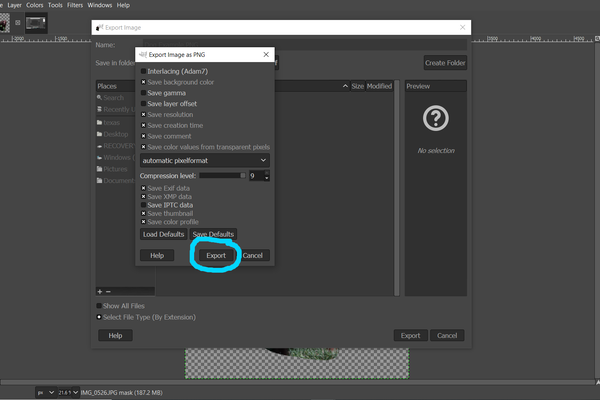Screen dimensions: 600x400
Task: Toggle the Save resolution checkbox
Action: 143,114
